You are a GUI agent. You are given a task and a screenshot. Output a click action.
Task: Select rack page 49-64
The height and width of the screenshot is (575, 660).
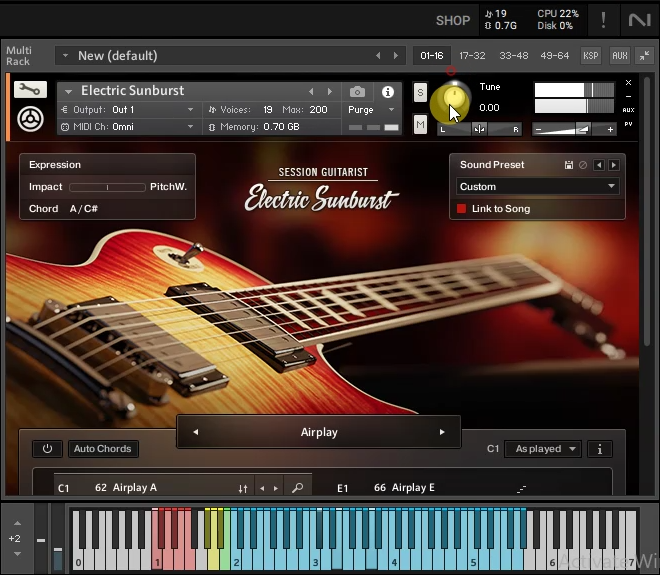(x=555, y=56)
